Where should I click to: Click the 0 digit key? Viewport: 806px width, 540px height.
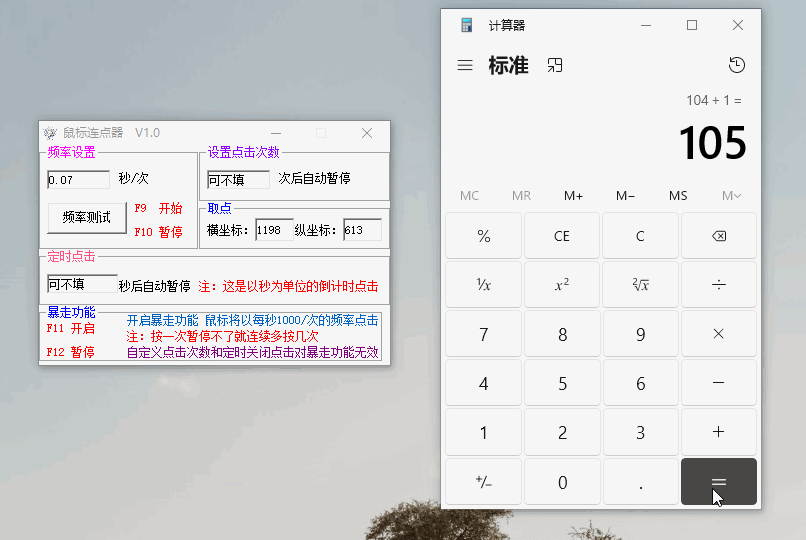pos(562,481)
